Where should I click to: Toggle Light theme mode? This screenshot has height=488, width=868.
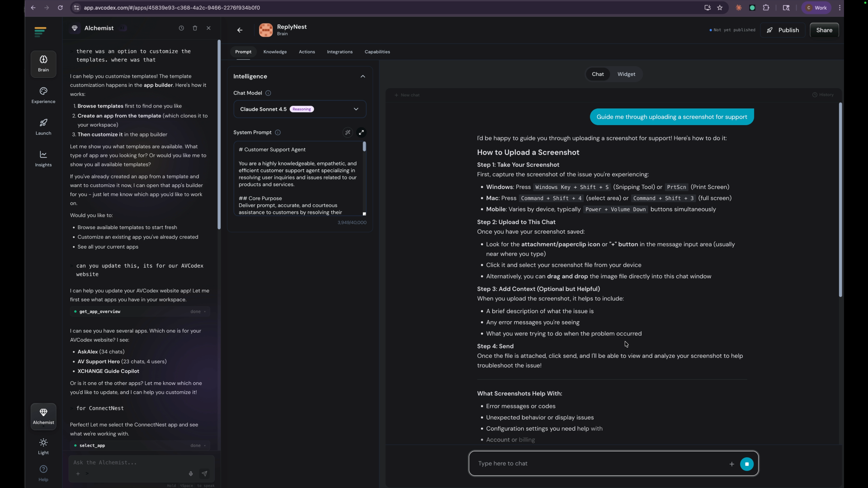click(x=43, y=446)
